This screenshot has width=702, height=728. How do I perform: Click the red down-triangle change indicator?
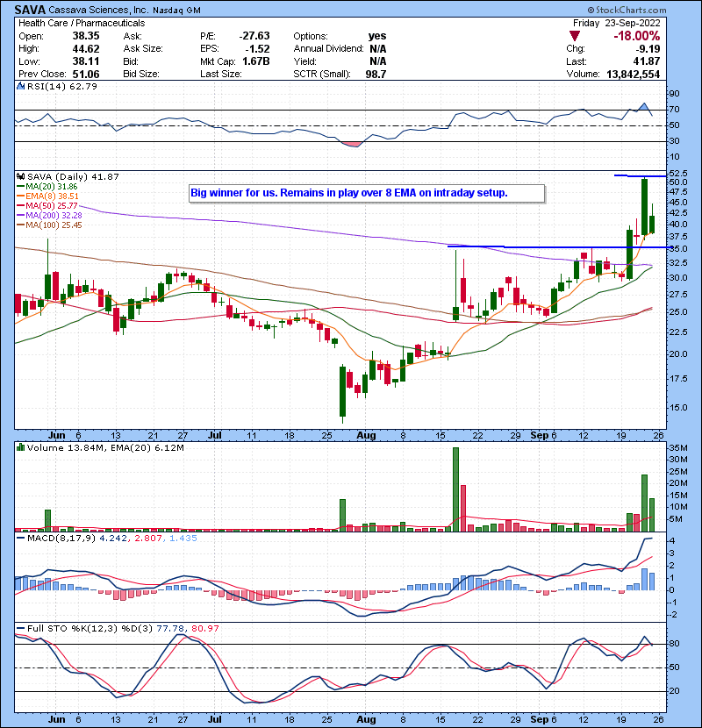[575, 36]
